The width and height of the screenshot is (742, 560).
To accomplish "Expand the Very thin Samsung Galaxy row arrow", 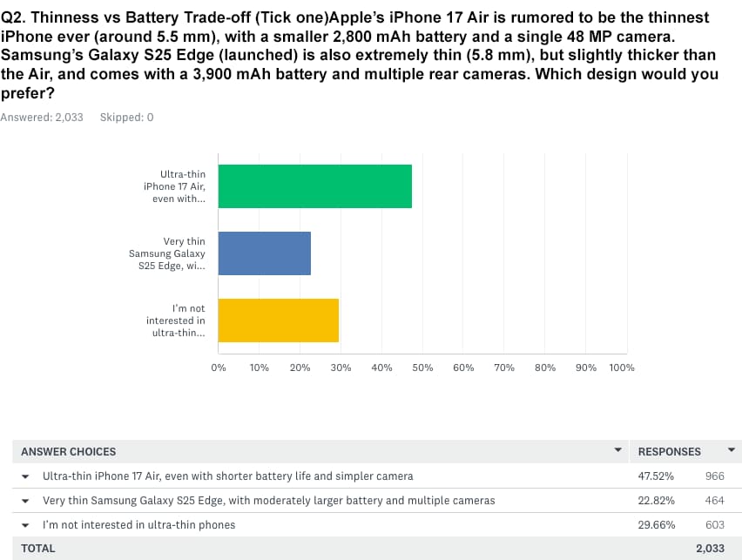I will tap(25, 501).
